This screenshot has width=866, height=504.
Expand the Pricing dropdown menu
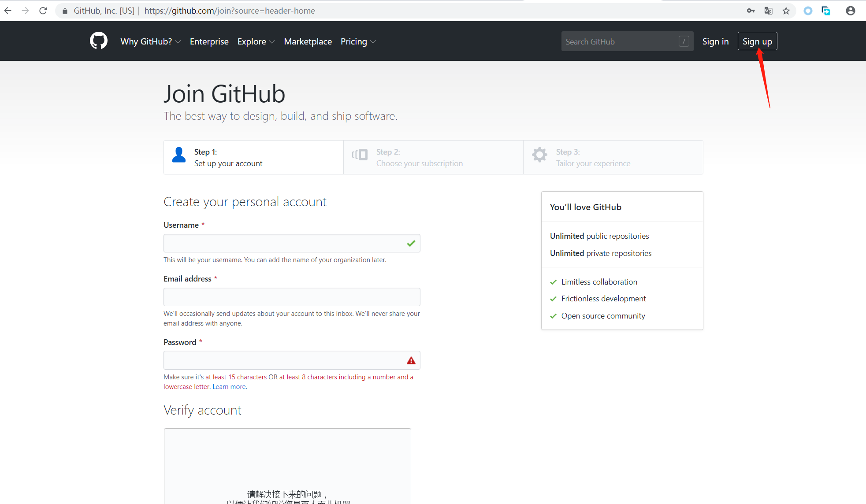coord(358,41)
